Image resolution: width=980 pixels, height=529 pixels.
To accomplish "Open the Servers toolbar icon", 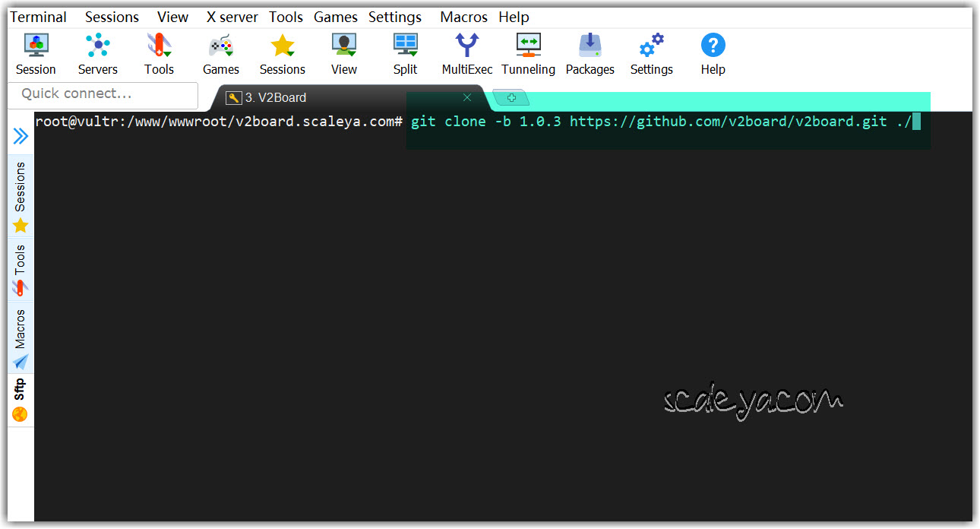I will tap(97, 46).
